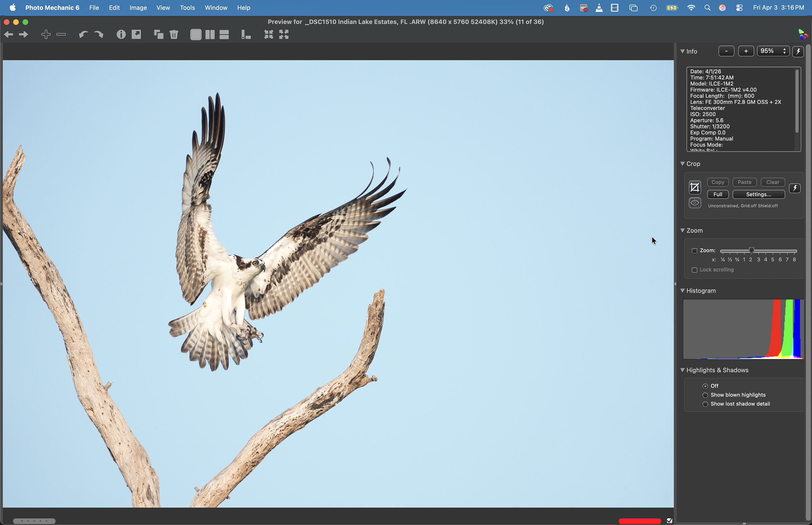
Task: Switch to stacked horizontal split view
Action: click(224, 35)
